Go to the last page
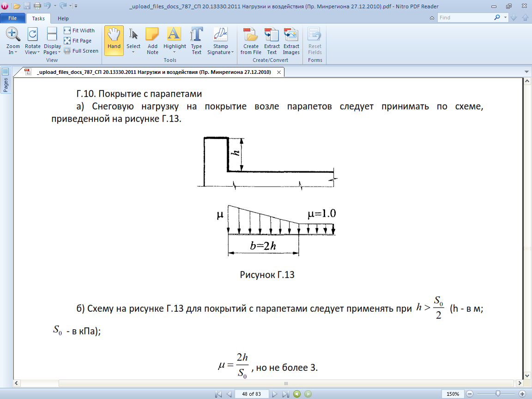Image resolution: width=532 pixels, height=399 pixels. click(x=286, y=394)
